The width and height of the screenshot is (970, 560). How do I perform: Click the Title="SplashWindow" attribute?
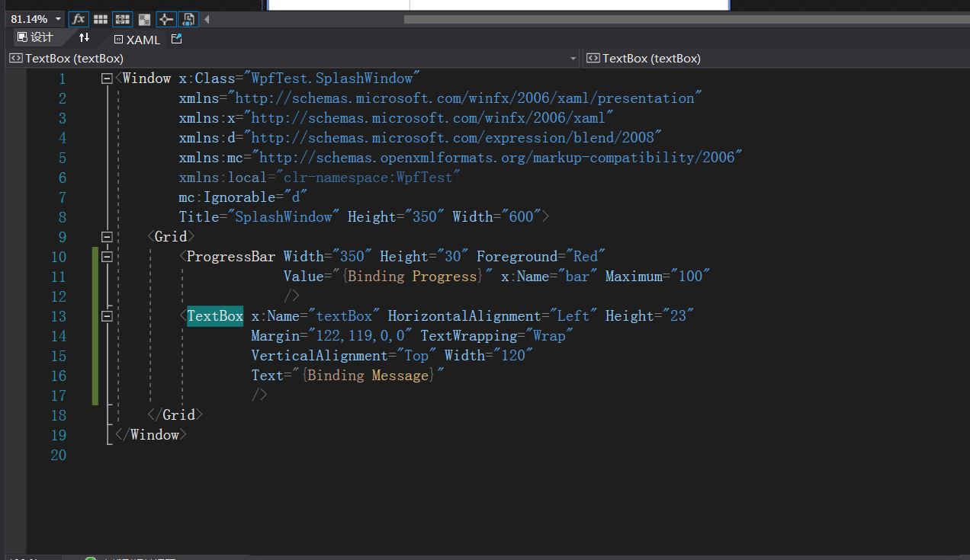pyautogui.click(x=259, y=217)
